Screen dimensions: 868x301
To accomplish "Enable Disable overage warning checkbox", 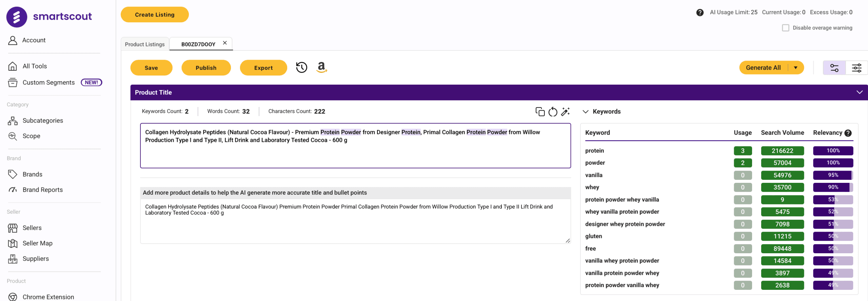I will click(x=786, y=28).
